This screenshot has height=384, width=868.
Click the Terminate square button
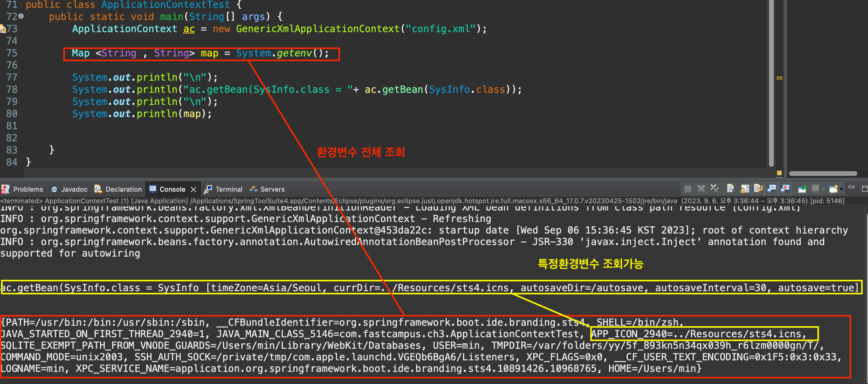tap(688, 189)
